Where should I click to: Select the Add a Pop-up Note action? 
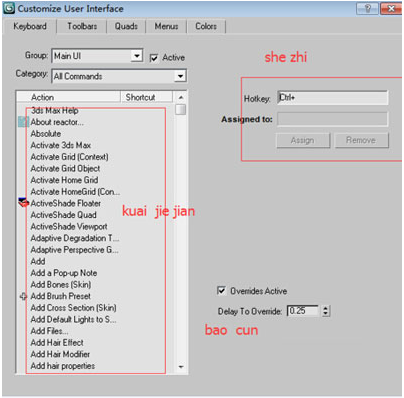pos(64,273)
